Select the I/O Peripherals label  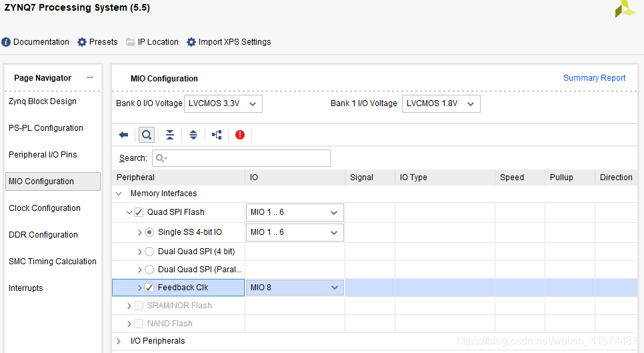[x=158, y=341]
